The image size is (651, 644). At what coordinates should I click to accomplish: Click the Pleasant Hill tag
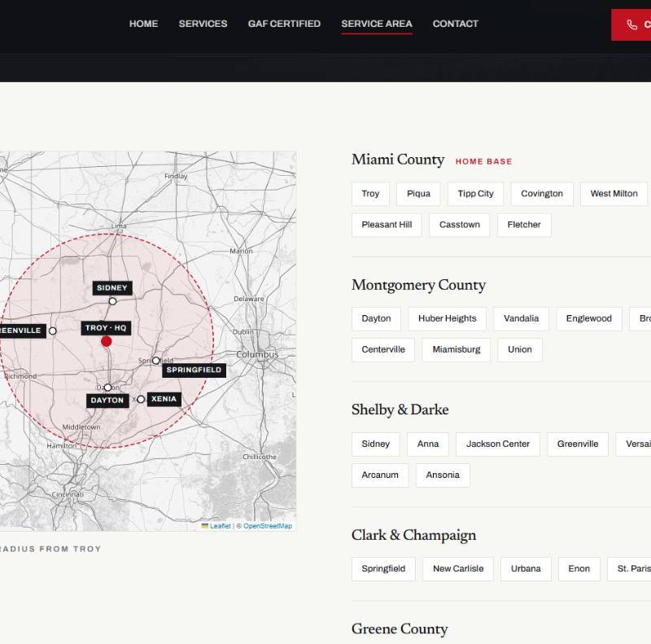click(x=387, y=226)
